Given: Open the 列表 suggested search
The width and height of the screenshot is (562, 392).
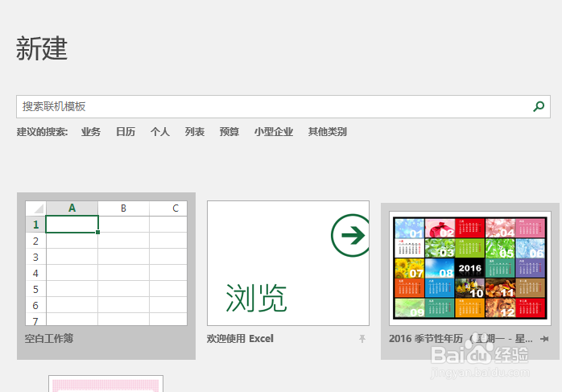Looking at the screenshot, I should click(195, 132).
